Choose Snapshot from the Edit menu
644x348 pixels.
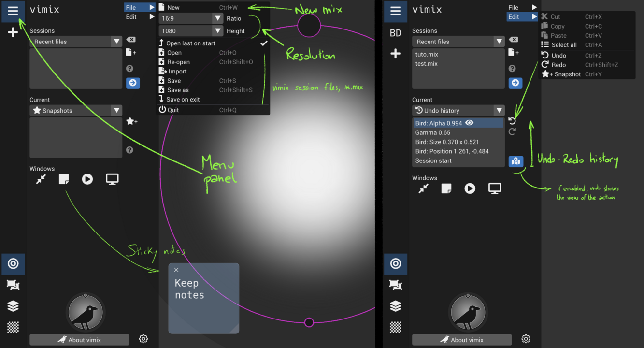(x=587, y=74)
